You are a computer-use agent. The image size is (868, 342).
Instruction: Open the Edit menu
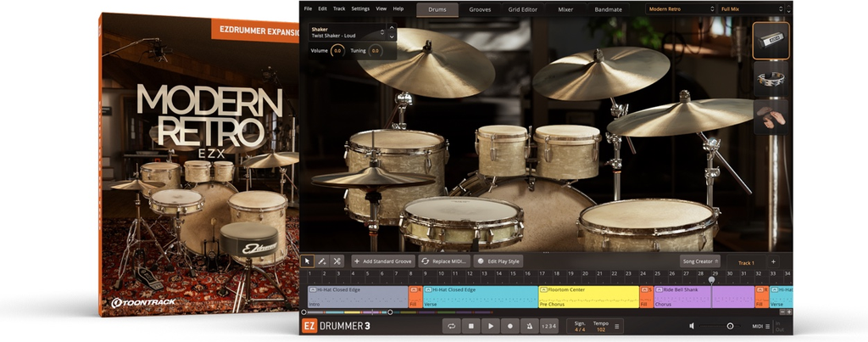pos(322,8)
